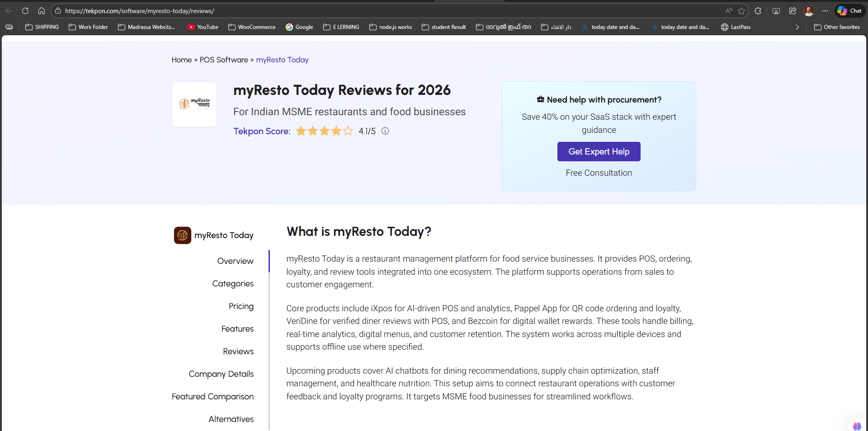
Task: Click the myResto Today logo thumbnail
Action: [x=194, y=104]
